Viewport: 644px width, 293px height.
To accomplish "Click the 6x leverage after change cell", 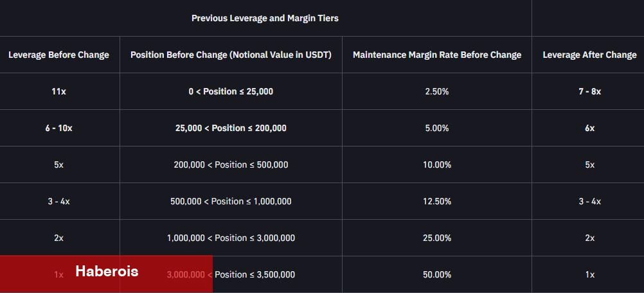I will [590, 128].
